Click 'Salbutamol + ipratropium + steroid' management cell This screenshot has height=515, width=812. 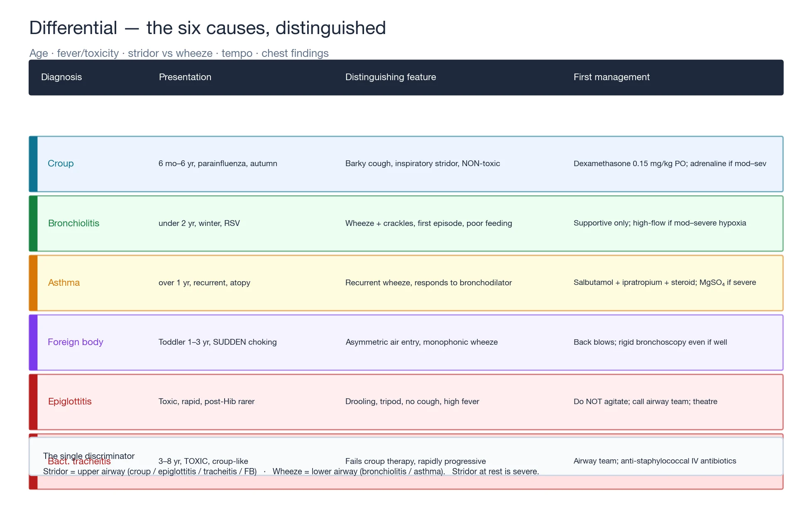[665, 282]
